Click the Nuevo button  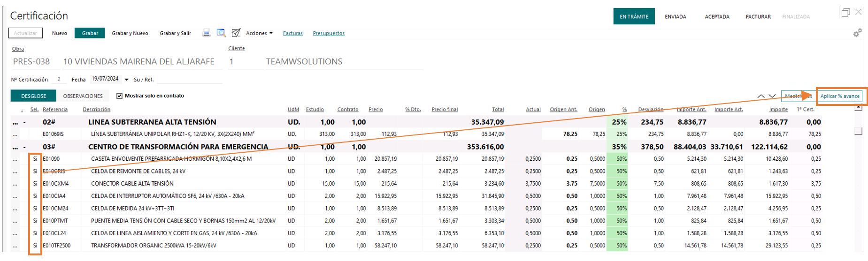tap(60, 33)
